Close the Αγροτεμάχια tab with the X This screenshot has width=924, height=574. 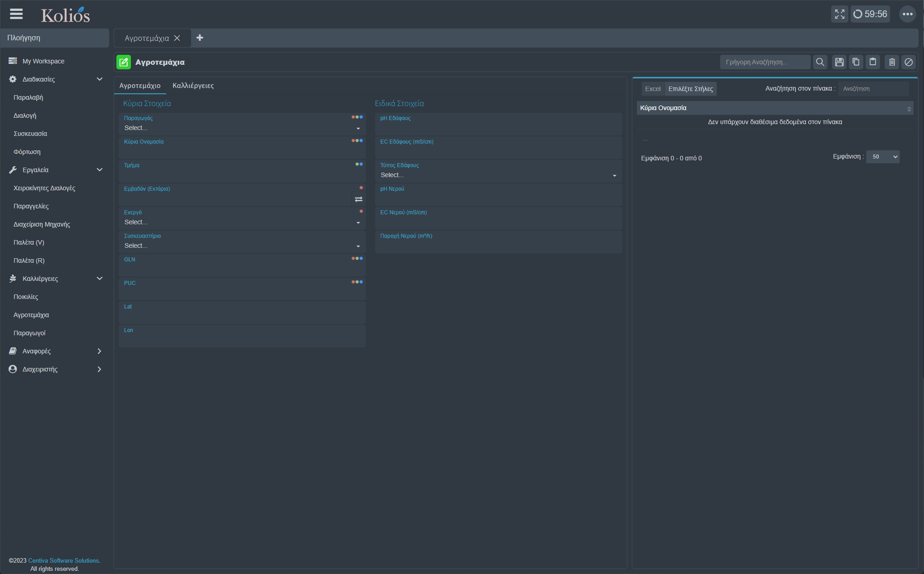coord(177,38)
